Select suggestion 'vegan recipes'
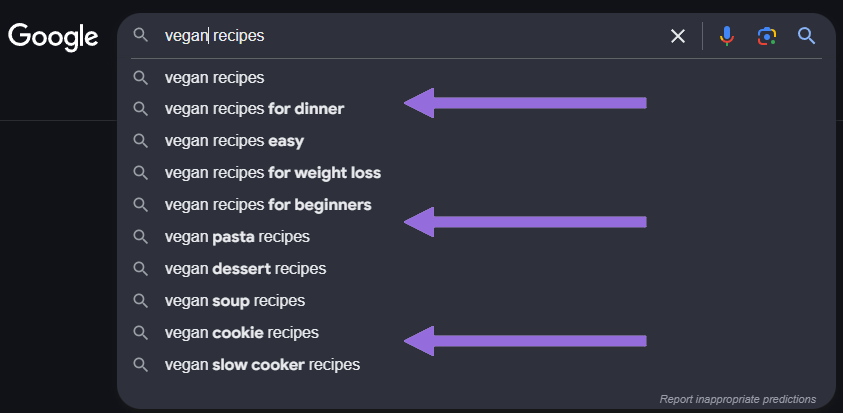Screen dimensions: 843x413 click(x=476, y=78)
